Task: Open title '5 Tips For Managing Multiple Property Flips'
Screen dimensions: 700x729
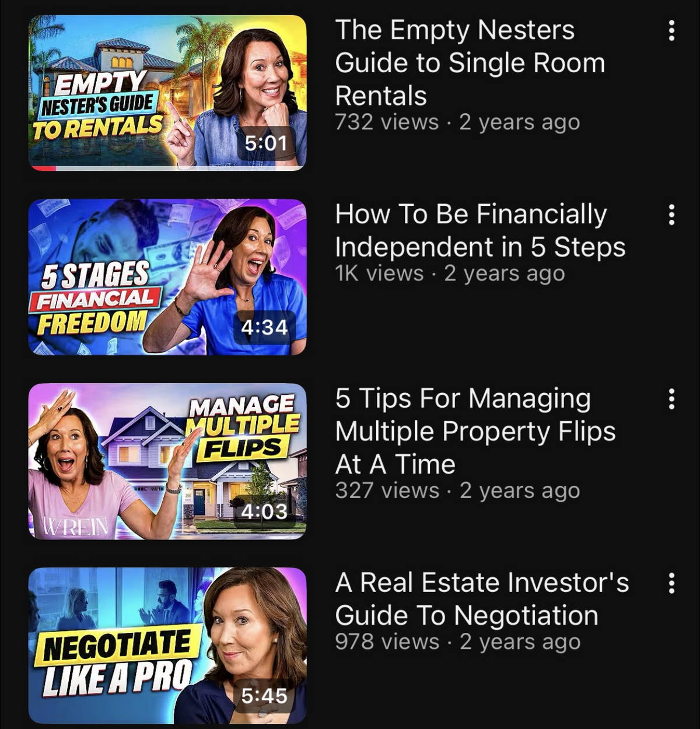Action: point(475,432)
